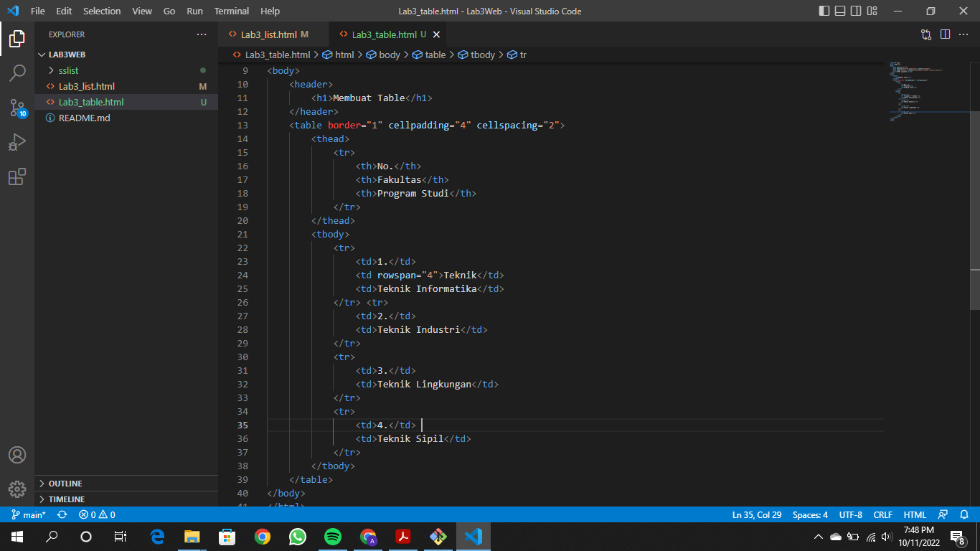Open the customize layout button

coord(872,11)
